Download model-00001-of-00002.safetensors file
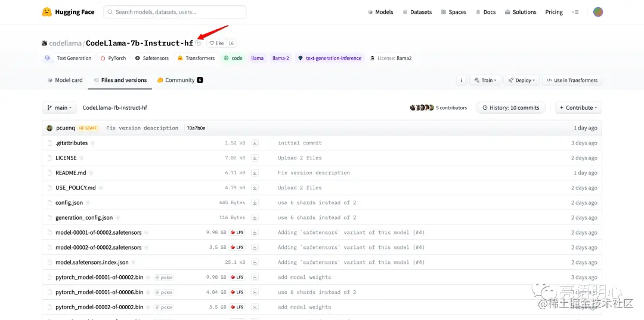 [255, 232]
